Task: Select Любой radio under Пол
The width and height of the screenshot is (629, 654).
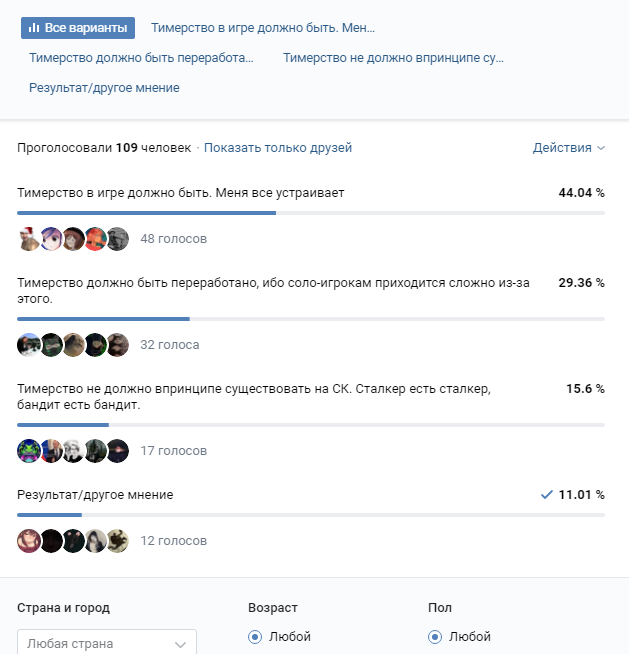Action: click(x=435, y=637)
